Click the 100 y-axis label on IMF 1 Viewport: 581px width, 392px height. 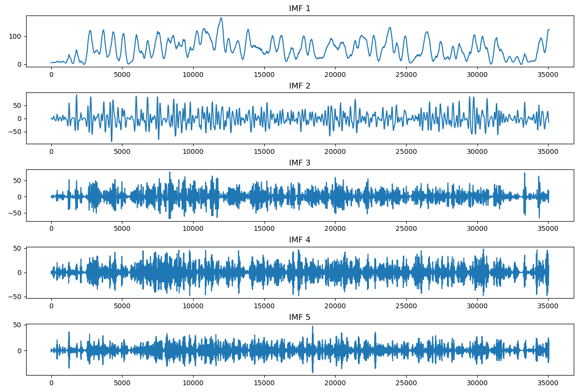pos(15,37)
